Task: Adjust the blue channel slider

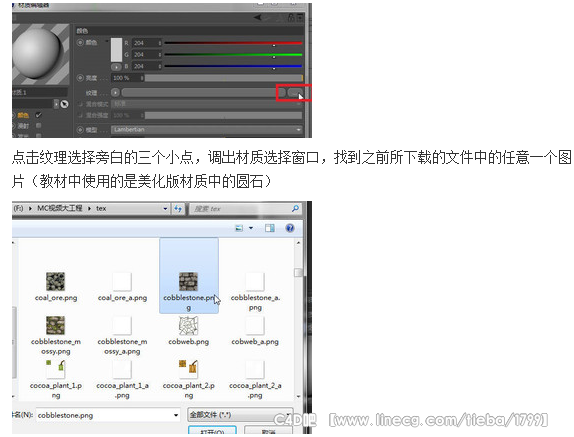Action: (233, 67)
